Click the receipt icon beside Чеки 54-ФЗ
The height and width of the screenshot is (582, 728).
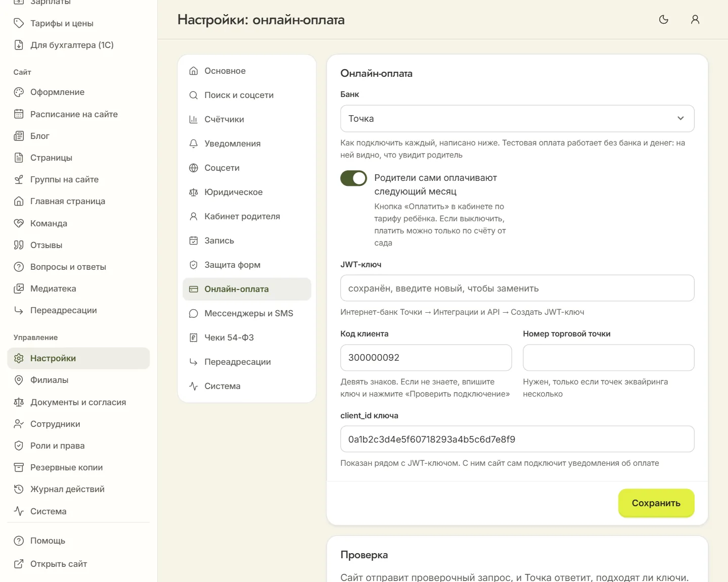click(193, 337)
